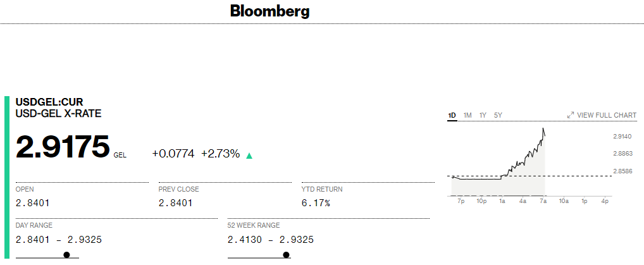This screenshot has height=265, width=644.
Task: Click the expand arrows icon beside View Full Chart
Action: pyautogui.click(x=571, y=115)
